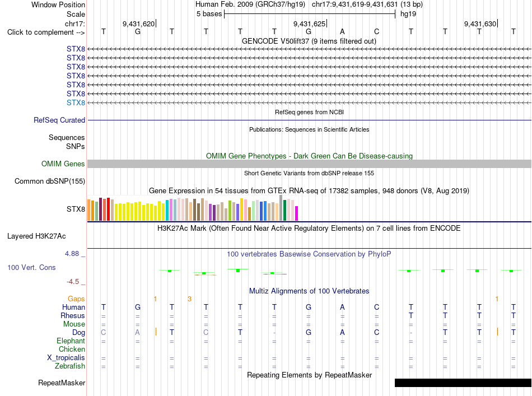Image resolution: width=532 pixels, height=396 pixels.
Task: Click the 9,431,625 ruler position
Action: point(309,24)
